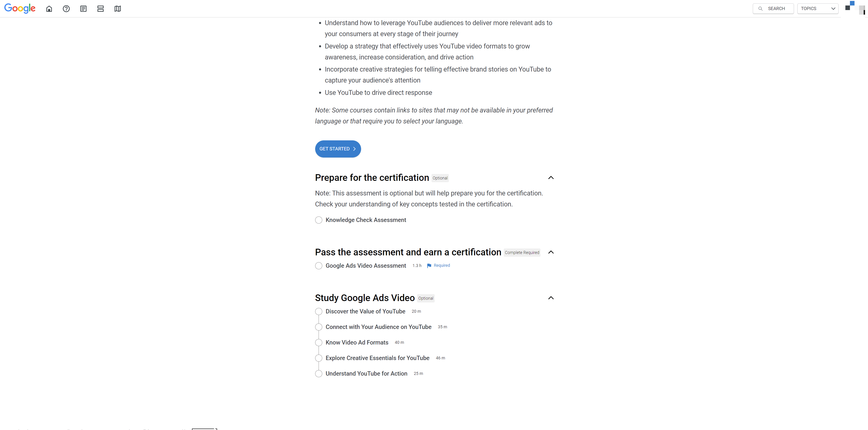
Task: Click the List/Document icon in toolbar
Action: (83, 8)
